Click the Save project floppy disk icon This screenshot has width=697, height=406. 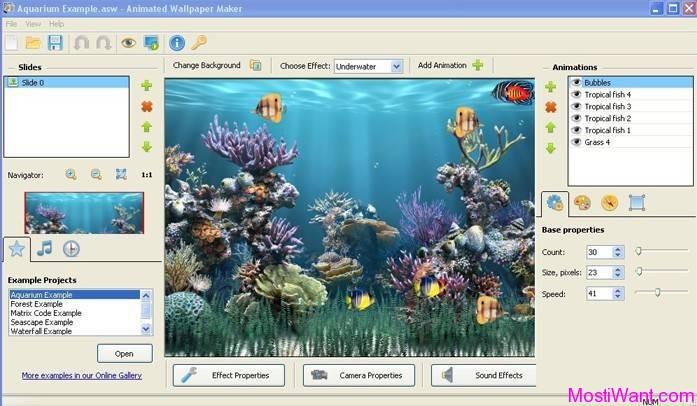click(x=55, y=43)
